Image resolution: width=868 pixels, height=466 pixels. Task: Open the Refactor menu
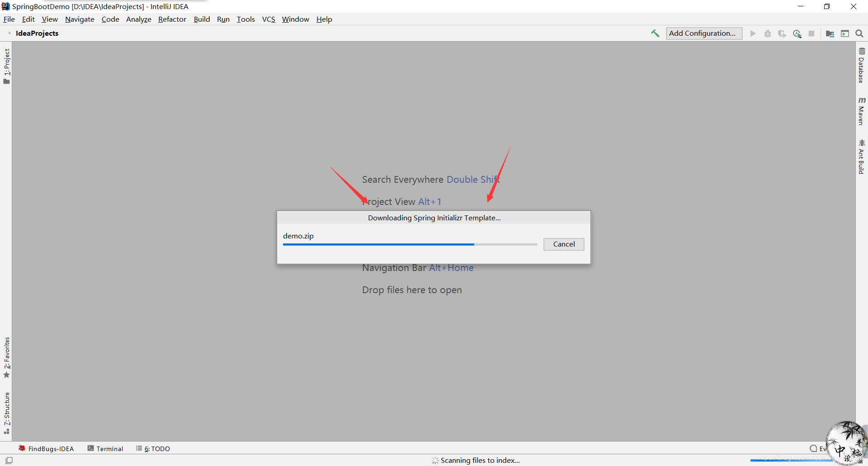[172, 19]
